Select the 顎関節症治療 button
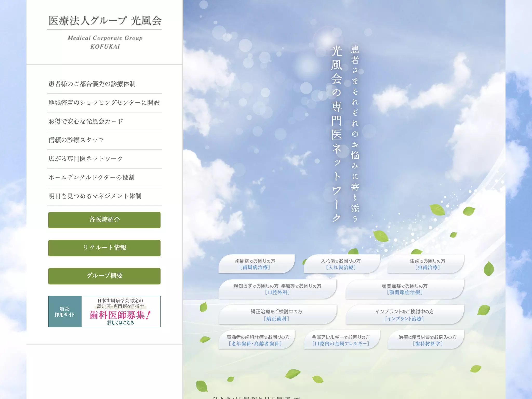 (405, 289)
